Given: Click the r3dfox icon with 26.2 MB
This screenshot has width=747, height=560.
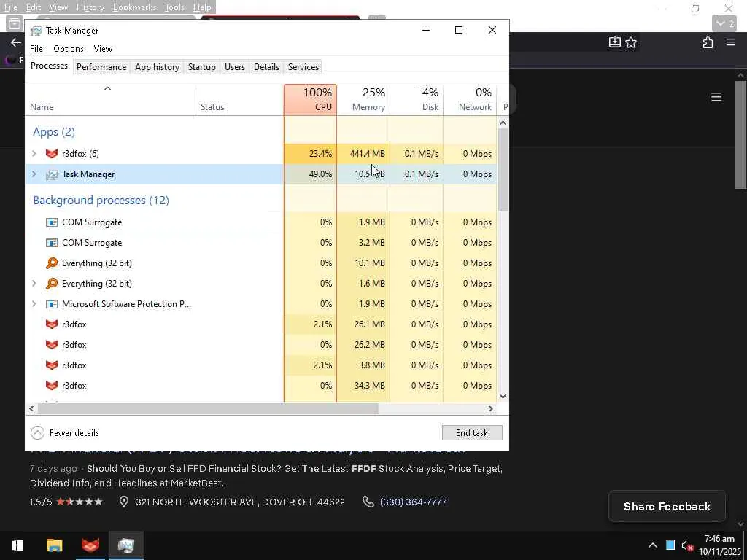Looking at the screenshot, I should pyautogui.click(x=52, y=345).
